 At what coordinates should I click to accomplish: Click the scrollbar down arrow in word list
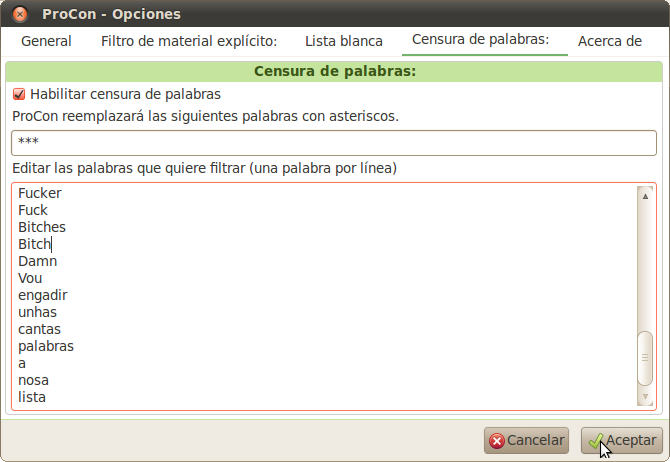pos(645,396)
